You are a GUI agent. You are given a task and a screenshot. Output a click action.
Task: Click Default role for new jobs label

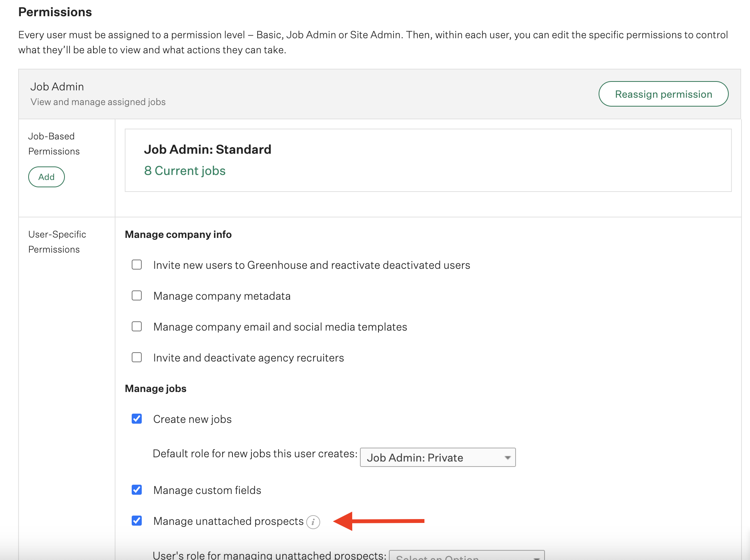coord(255,453)
